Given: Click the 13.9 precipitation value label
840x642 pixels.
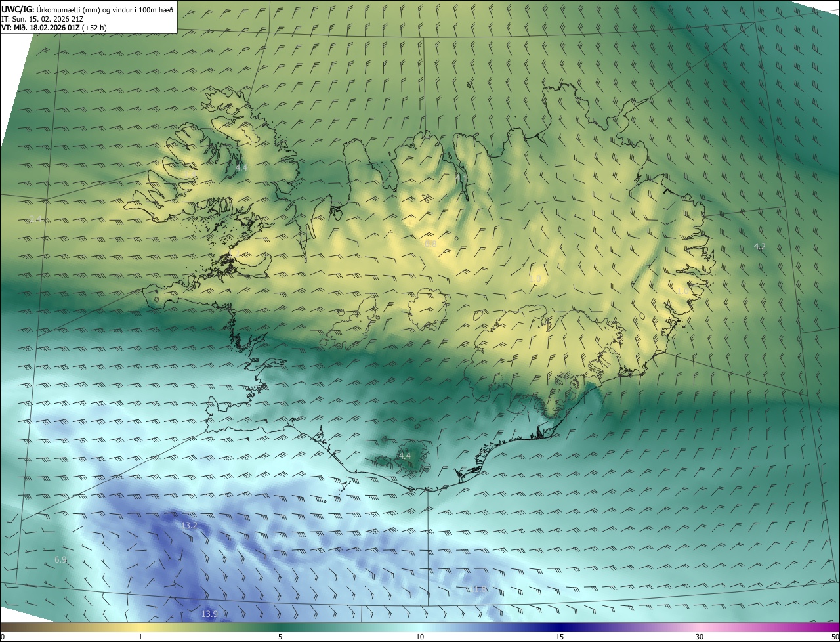Looking at the screenshot, I should (x=209, y=614).
